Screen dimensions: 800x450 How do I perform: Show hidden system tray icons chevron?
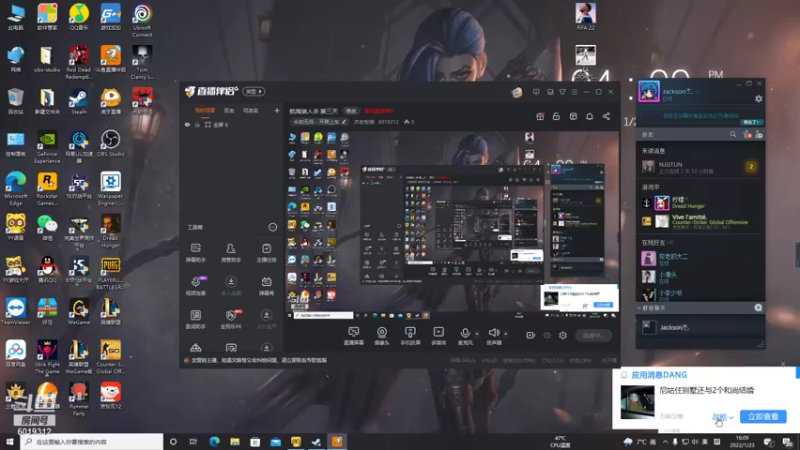click(x=665, y=442)
